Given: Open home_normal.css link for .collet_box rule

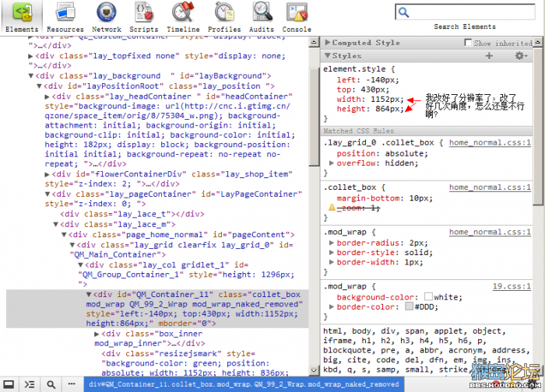Looking at the screenshot, I should pyautogui.click(x=490, y=187).
